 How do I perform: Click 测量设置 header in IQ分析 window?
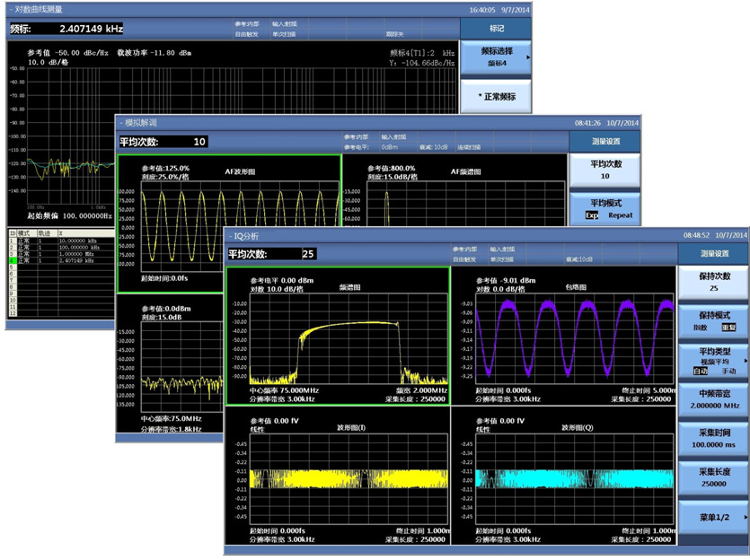click(715, 254)
